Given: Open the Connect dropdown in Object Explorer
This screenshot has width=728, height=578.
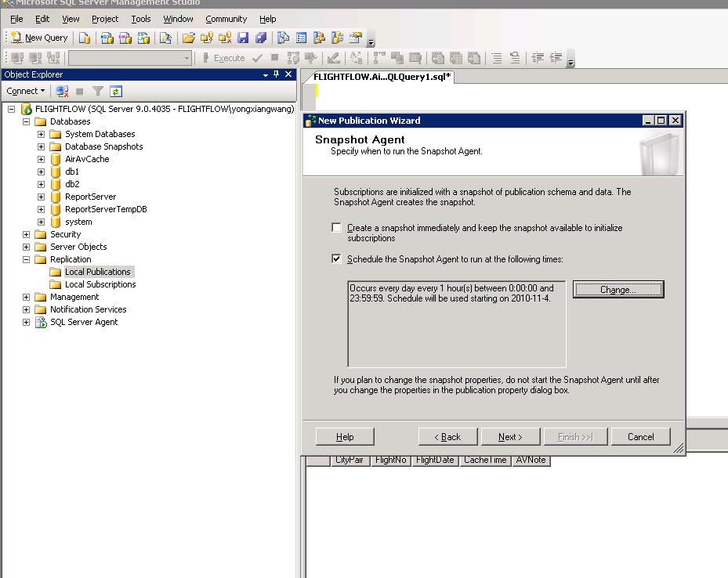Looking at the screenshot, I should 26,91.
